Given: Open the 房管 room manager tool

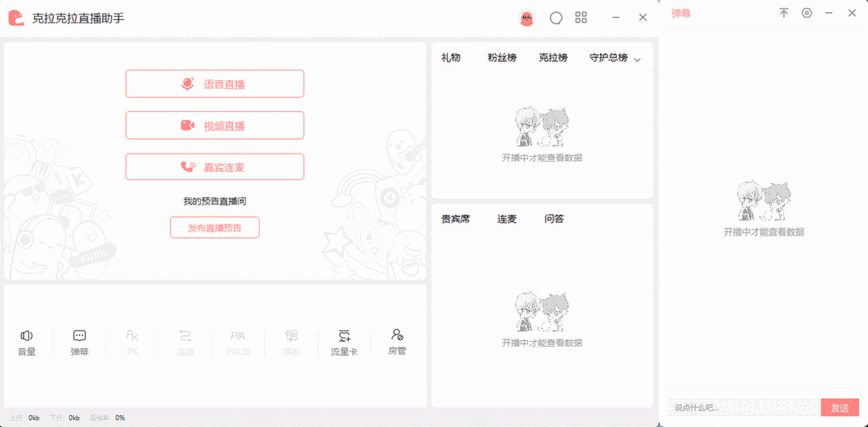Looking at the screenshot, I should pos(398,343).
